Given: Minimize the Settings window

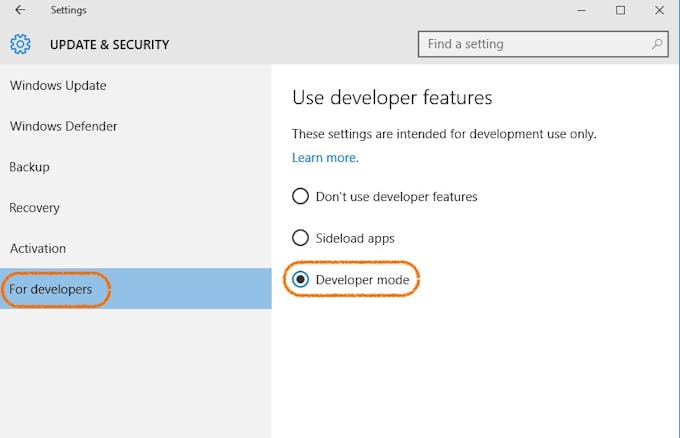Looking at the screenshot, I should pyautogui.click(x=582, y=10).
